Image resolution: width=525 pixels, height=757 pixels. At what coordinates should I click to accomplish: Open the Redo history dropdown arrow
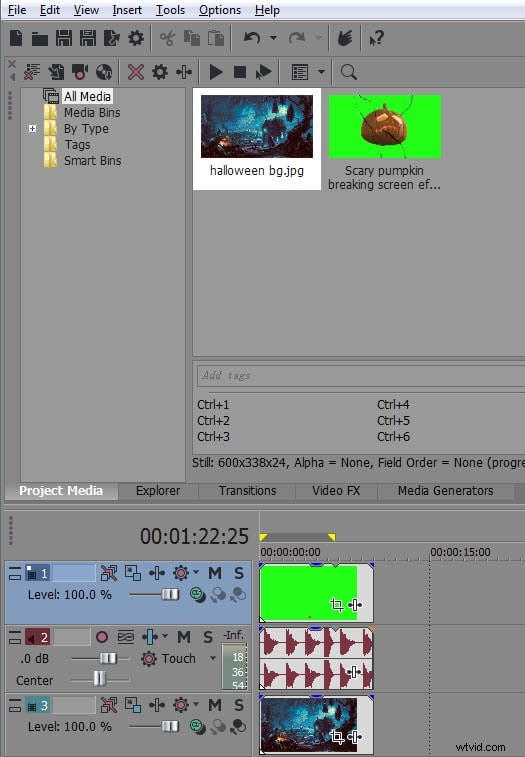pyautogui.click(x=318, y=38)
